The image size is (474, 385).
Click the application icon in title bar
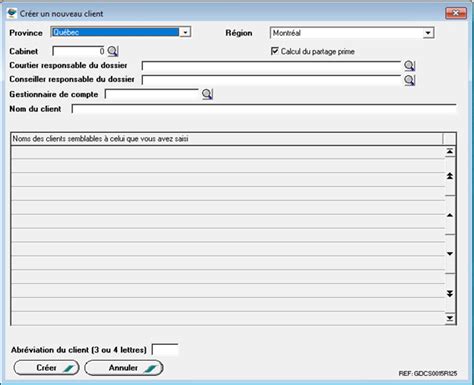(12, 13)
